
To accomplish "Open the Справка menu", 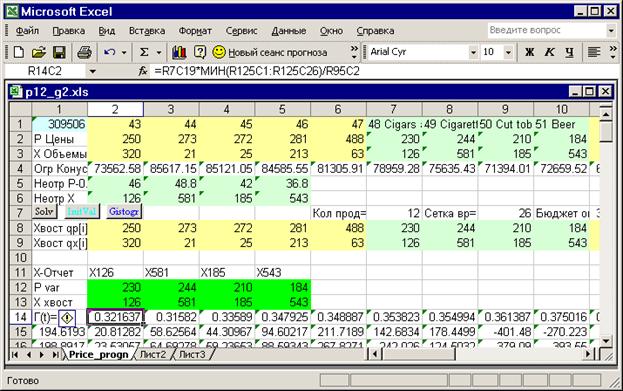I will coord(375,31).
